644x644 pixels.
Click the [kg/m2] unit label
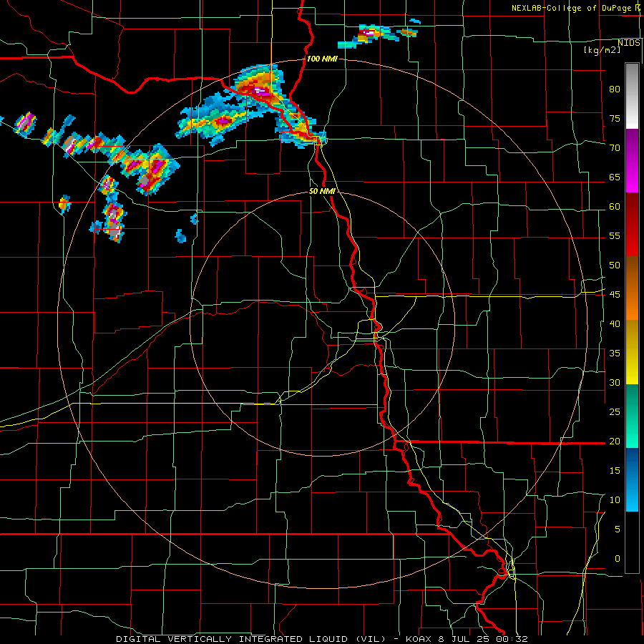(x=602, y=50)
